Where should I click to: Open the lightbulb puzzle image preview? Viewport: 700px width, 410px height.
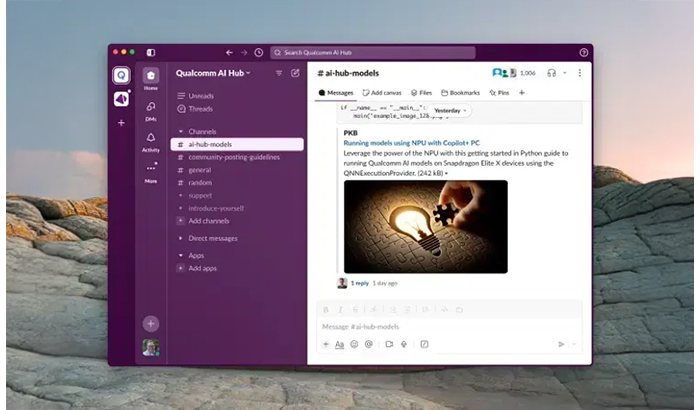click(x=425, y=227)
